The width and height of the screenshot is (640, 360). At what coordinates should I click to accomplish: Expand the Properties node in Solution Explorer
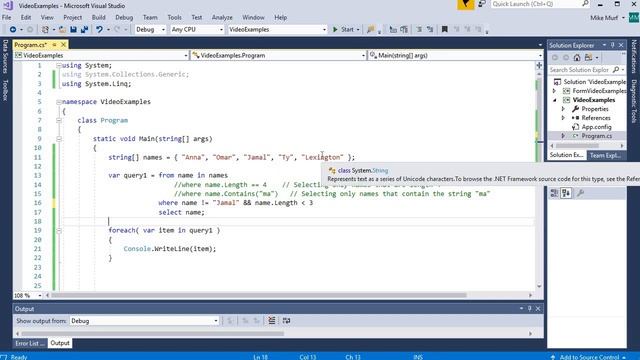[x=563, y=109]
